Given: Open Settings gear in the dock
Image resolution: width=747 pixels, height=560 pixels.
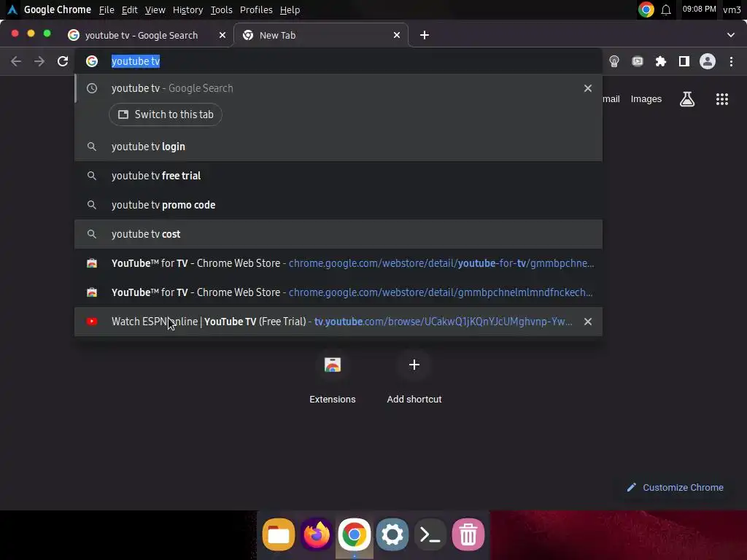Looking at the screenshot, I should point(392,534).
